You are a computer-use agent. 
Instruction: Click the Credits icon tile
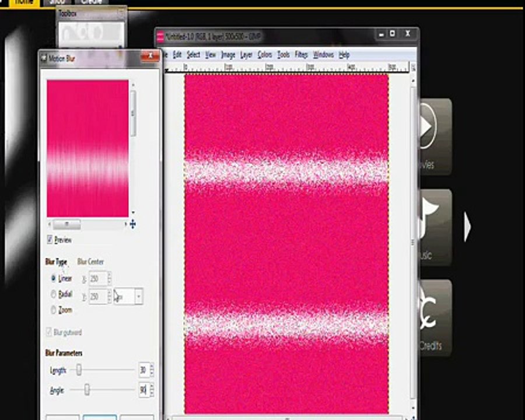coord(435,317)
